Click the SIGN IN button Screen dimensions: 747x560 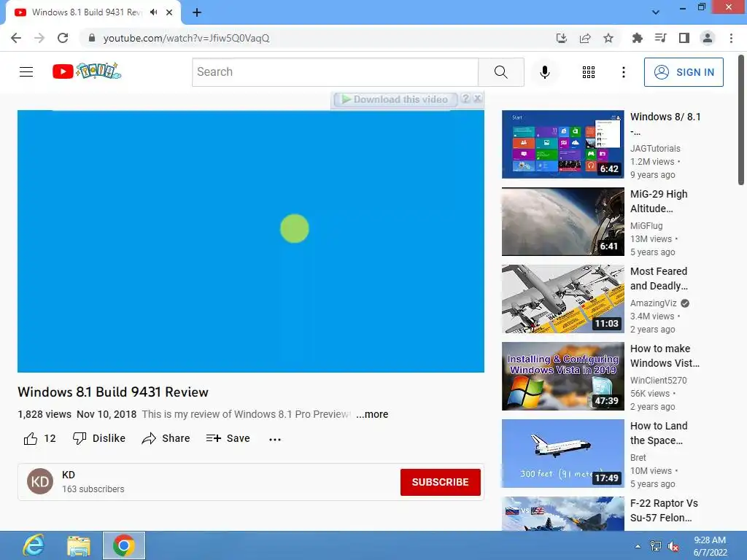[x=684, y=72]
